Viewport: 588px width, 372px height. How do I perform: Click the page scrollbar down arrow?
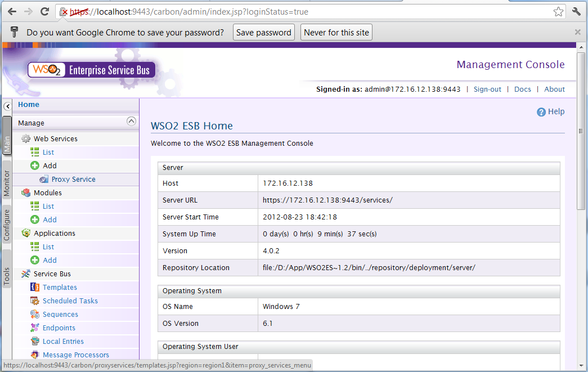coord(581,366)
